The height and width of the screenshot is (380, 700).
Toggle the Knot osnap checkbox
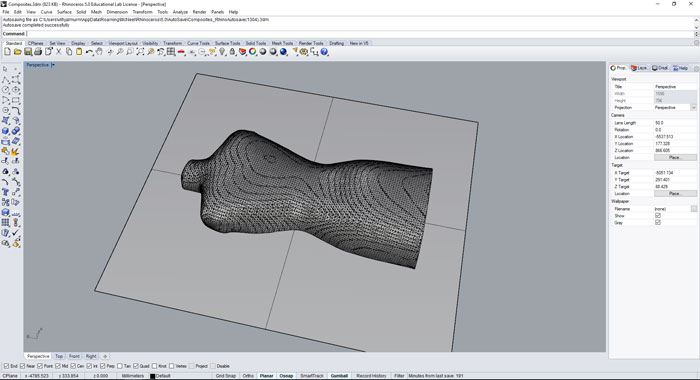point(154,366)
